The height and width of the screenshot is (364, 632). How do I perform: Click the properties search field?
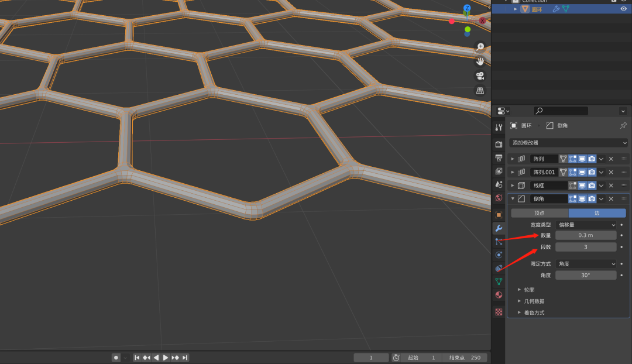click(x=561, y=111)
